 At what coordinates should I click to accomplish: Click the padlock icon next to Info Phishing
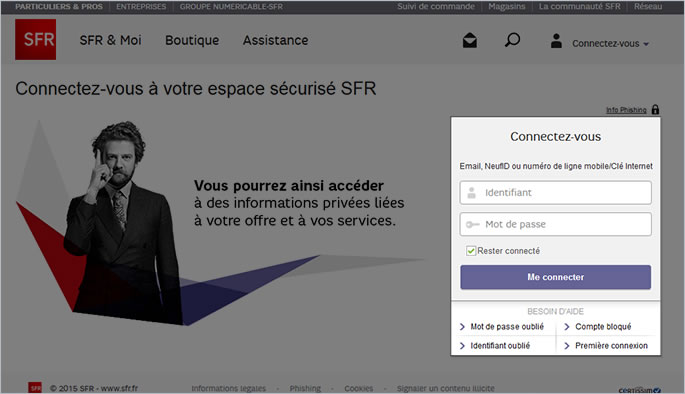click(x=655, y=109)
